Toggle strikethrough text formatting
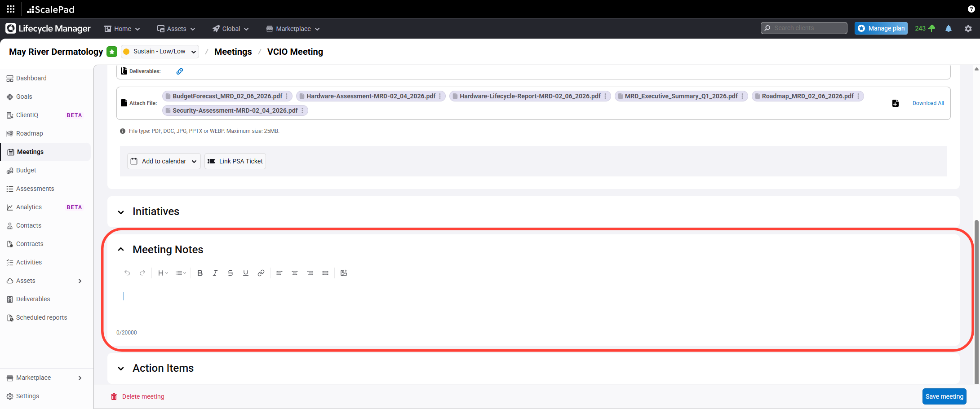980x409 pixels. pos(231,273)
